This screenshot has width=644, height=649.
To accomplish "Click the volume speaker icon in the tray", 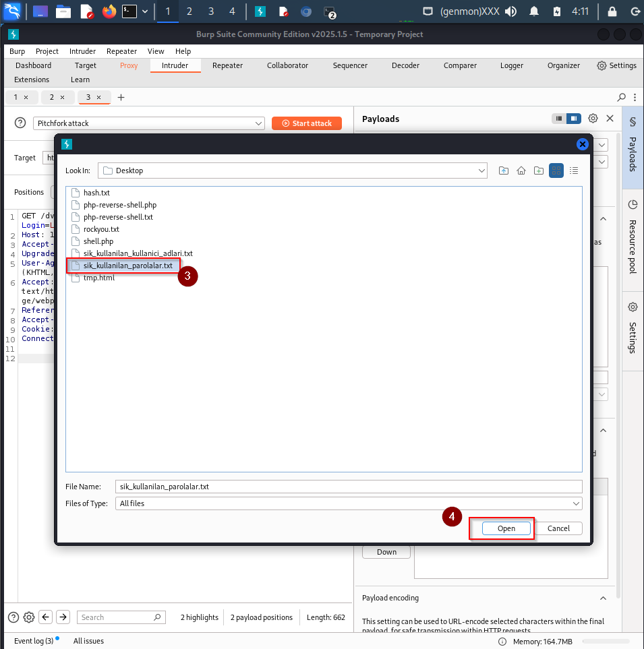I will [x=510, y=11].
